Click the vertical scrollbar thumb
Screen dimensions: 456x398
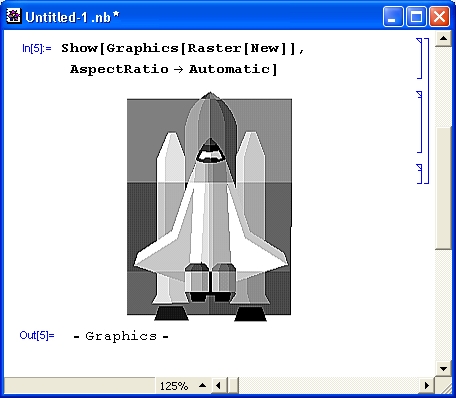[443, 188]
